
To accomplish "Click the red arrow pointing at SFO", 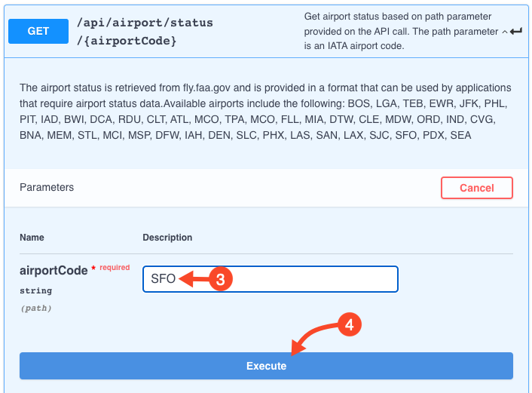I will tap(194, 279).
